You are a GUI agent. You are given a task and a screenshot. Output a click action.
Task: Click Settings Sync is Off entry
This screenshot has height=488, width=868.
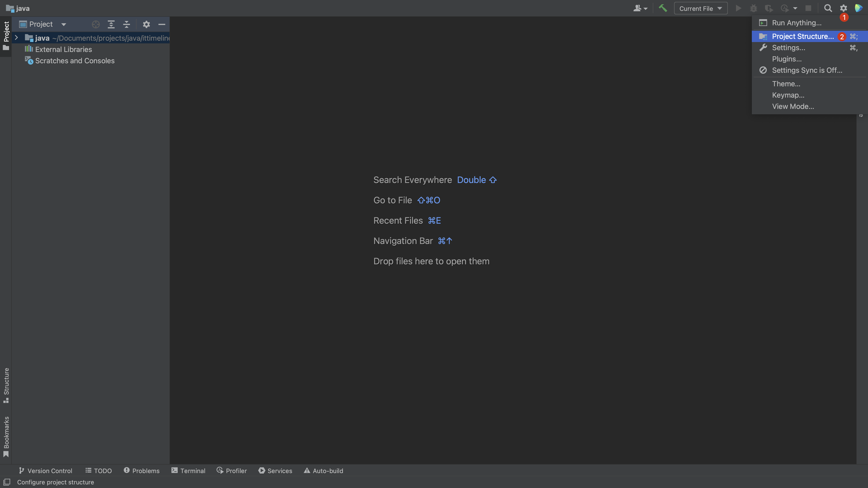[x=810, y=70]
